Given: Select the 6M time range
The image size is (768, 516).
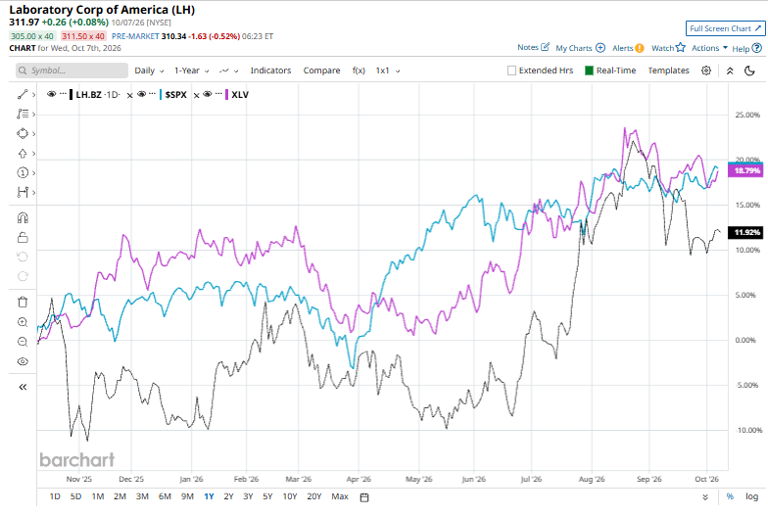Looking at the screenshot, I should (x=165, y=496).
